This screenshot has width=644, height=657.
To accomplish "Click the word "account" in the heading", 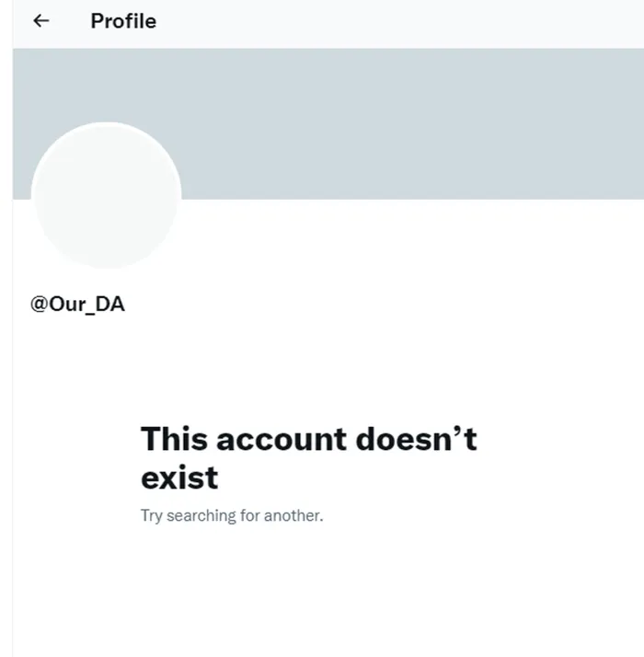I will pyautogui.click(x=282, y=439).
